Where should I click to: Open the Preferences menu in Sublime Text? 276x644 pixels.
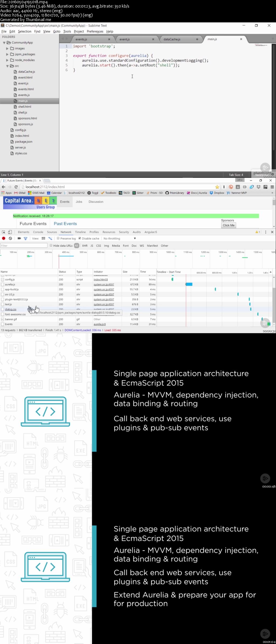(x=95, y=31)
